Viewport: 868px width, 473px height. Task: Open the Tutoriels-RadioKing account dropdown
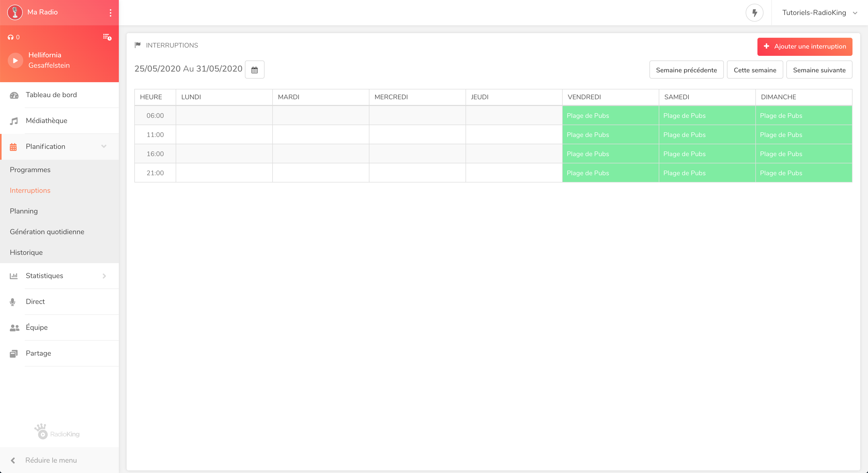tap(819, 13)
